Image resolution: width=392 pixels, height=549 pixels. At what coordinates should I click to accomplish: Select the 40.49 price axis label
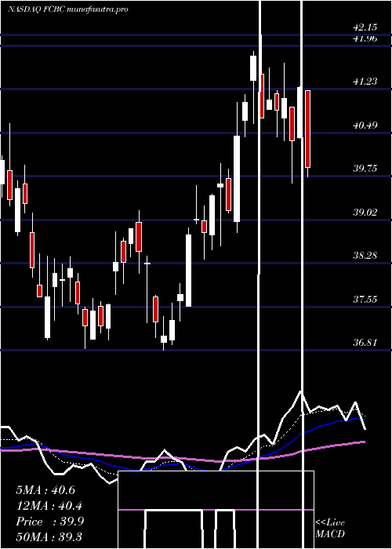(x=365, y=125)
